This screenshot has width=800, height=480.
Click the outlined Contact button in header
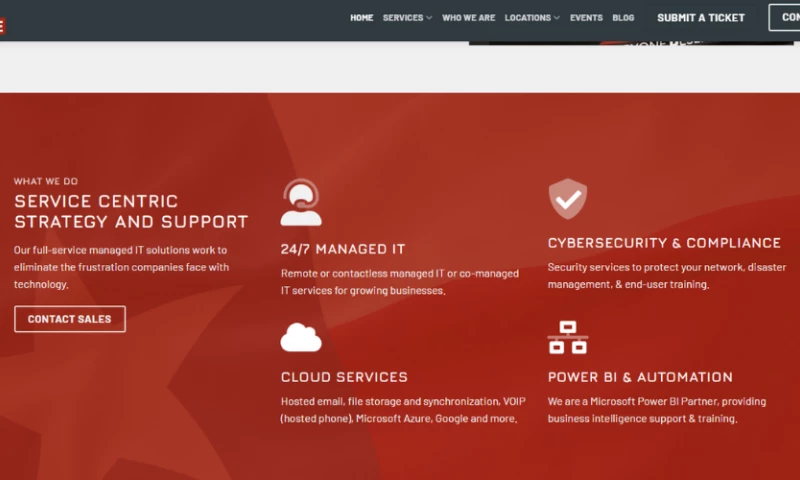[785, 18]
